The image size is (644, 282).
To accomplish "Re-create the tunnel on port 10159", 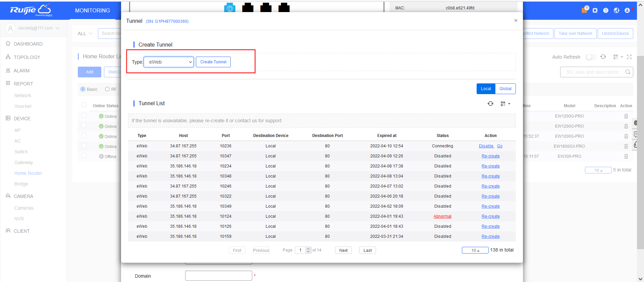I will 491,236.
